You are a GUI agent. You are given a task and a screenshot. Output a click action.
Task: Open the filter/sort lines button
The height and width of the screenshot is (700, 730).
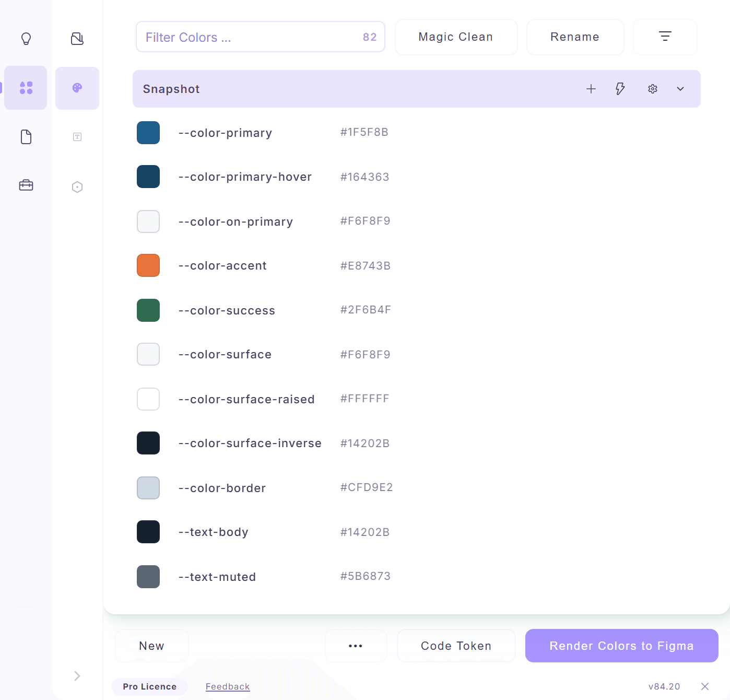click(x=665, y=37)
